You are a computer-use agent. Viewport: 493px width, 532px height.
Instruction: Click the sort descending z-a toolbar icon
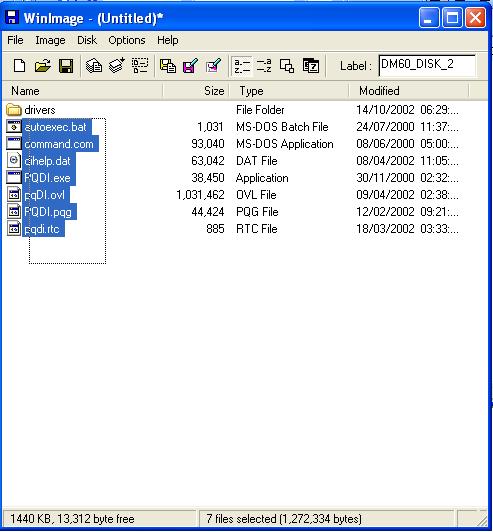pyautogui.click(x=264, y=65)
